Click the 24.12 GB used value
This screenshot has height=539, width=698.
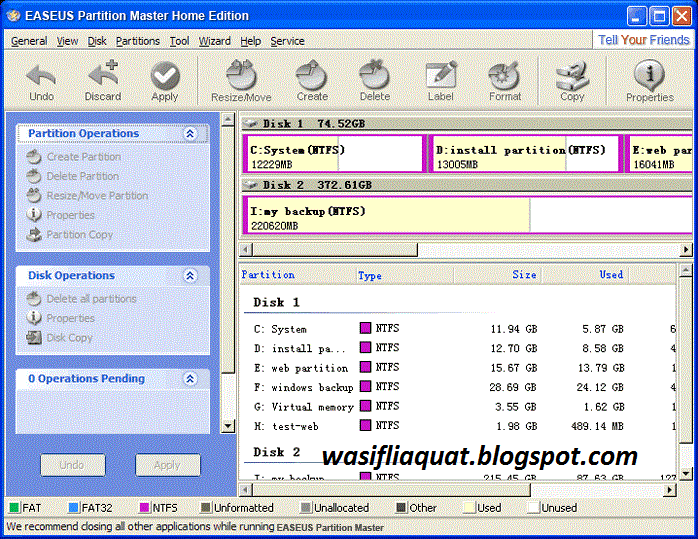click(600, 387)
